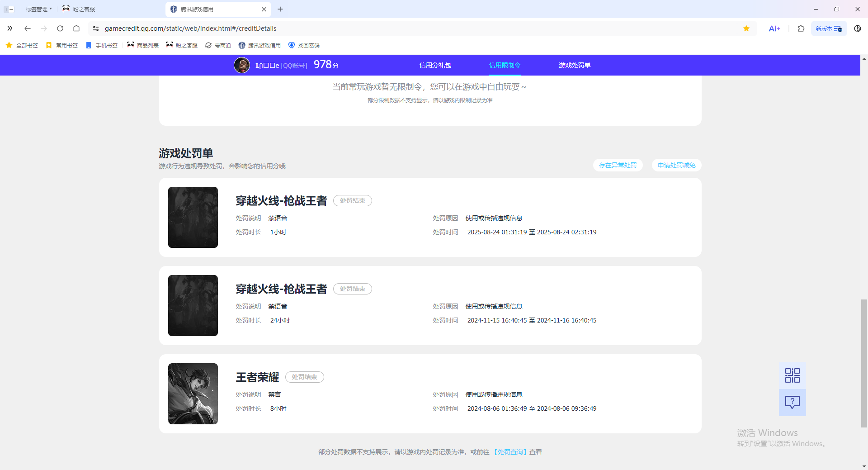
Task: Click the user avatar in blue header
Action: coord(242,65)
